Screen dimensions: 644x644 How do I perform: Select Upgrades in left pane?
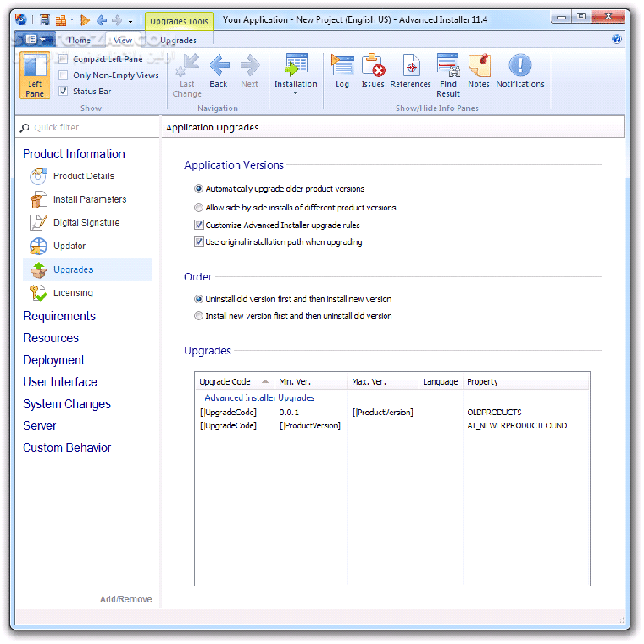87,269
